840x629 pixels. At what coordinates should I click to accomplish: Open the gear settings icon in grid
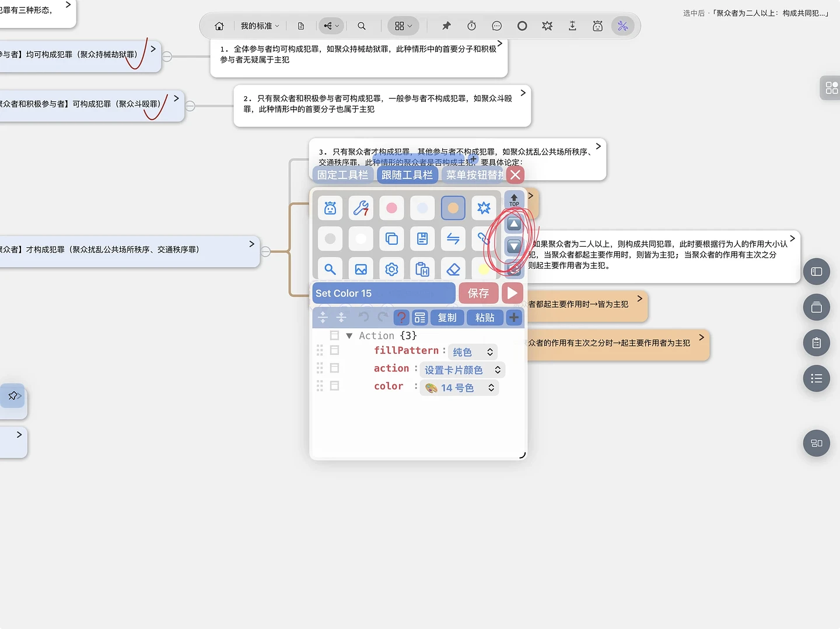tap(391, 269)
